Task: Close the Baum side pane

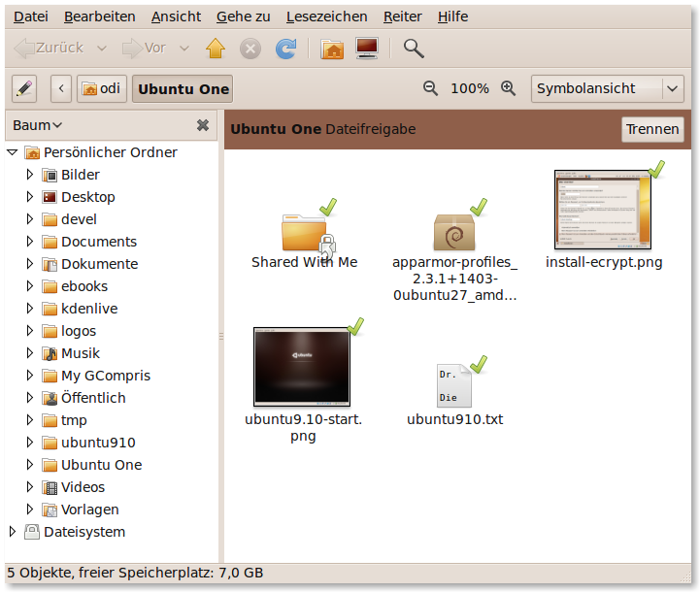Action: click(203, 125)
